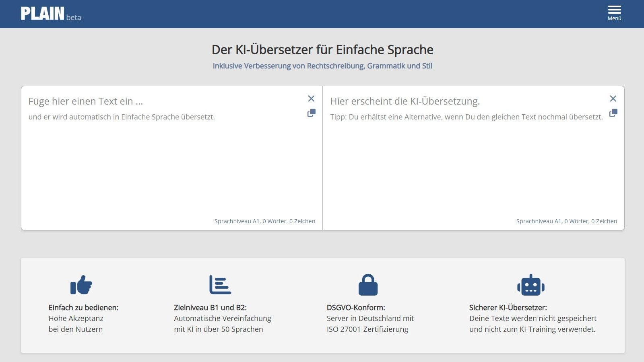
Task: Click the heading Der KI-Übersetzer für Einfache Sprache
Action: [x=322, y=49]
